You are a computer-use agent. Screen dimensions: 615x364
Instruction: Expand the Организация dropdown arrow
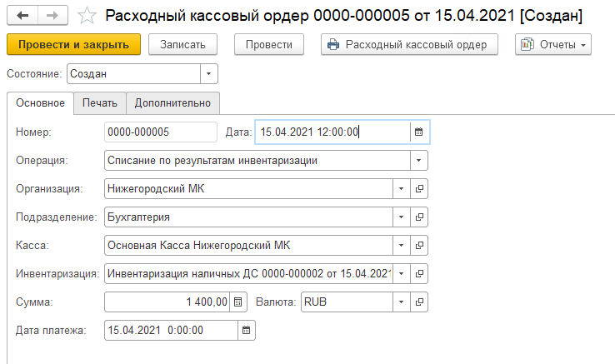[x=401, y=189]
